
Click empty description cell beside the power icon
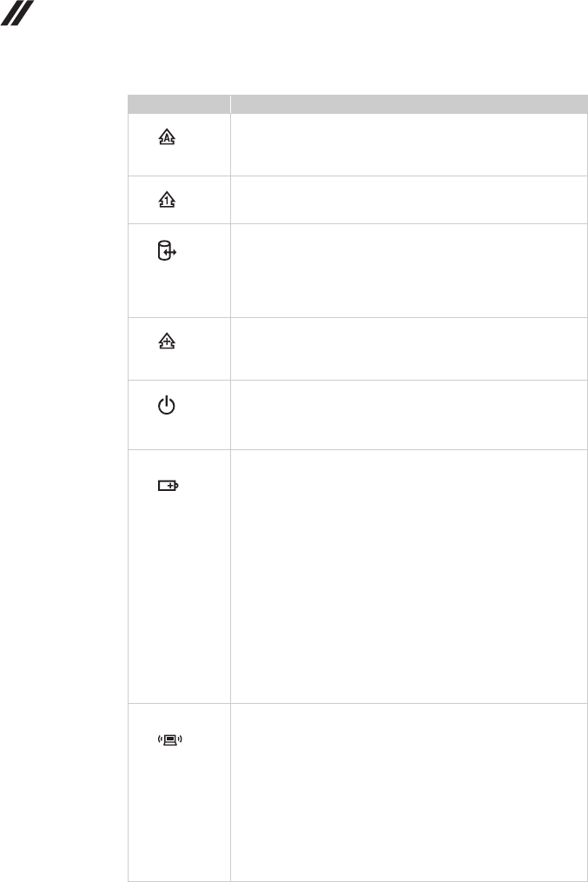[x=408, y=414]
